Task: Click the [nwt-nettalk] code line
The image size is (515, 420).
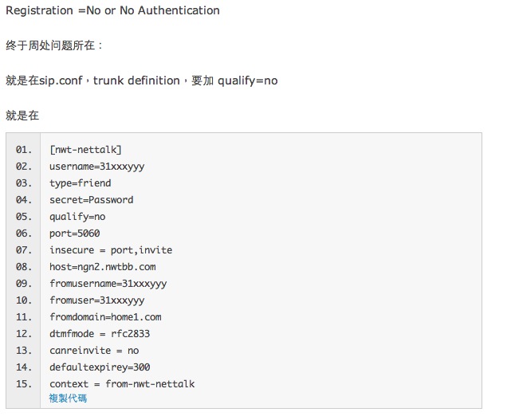Action: pyautogui.click(x=85, y=150)
